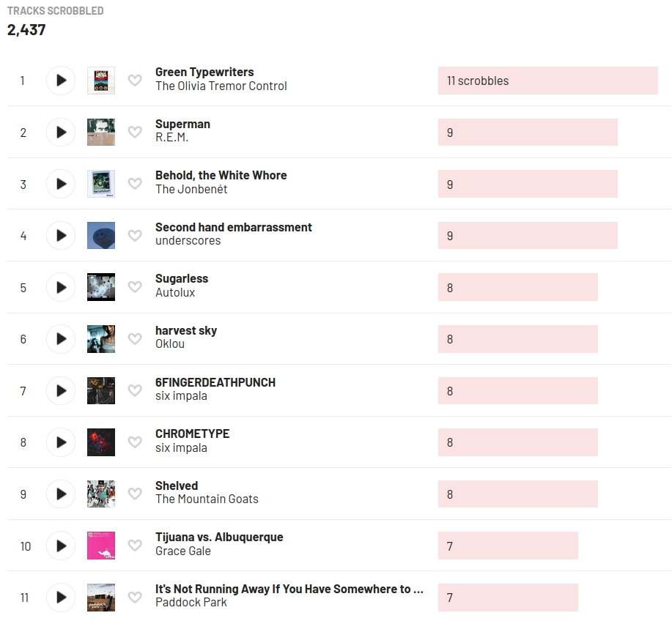
Task: Open the 11 scrobbles bar
Action: pos(547,81)
